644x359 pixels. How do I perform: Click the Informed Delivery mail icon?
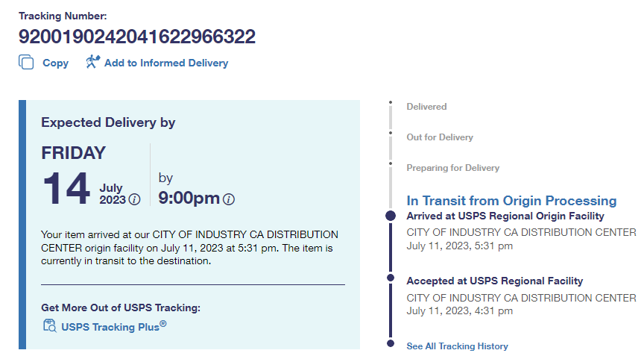92,62
